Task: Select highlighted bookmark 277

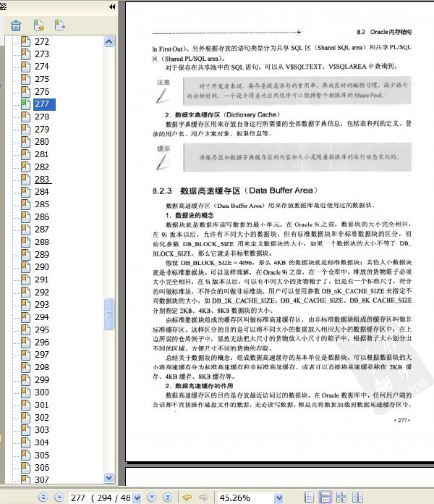Action: click(x=44, y=104)
